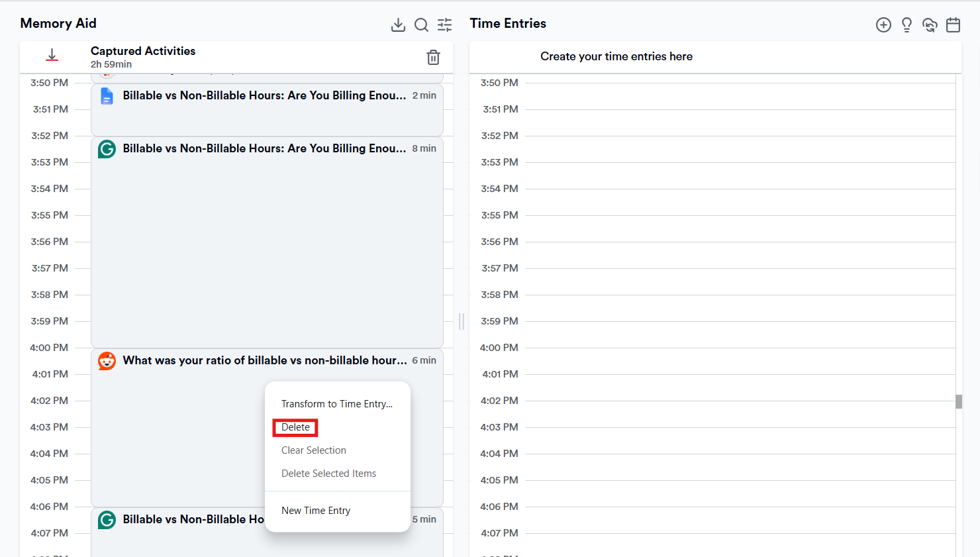Choose Delete from the context menu
Screen dimensions: 980x557
[x=295, y=427]
